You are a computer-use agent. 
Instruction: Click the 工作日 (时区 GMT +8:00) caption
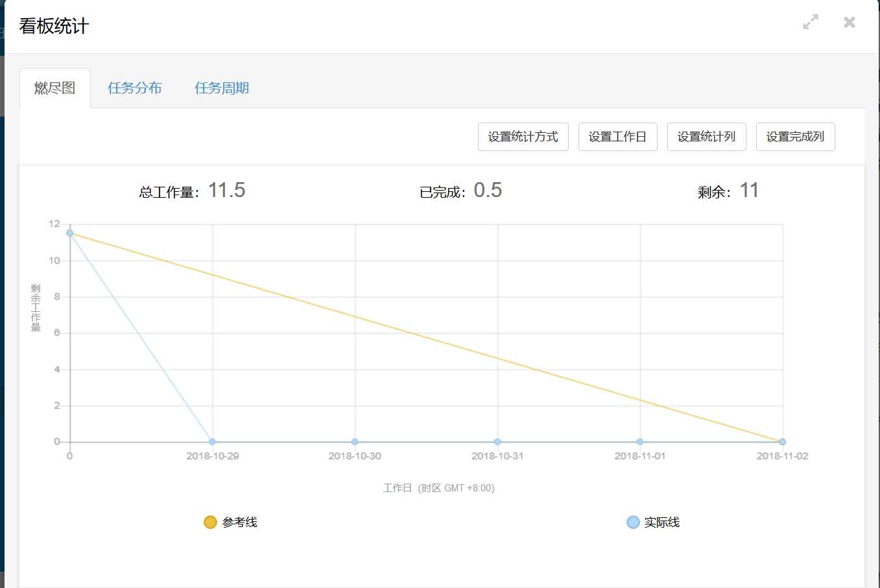tap(439, 488)
